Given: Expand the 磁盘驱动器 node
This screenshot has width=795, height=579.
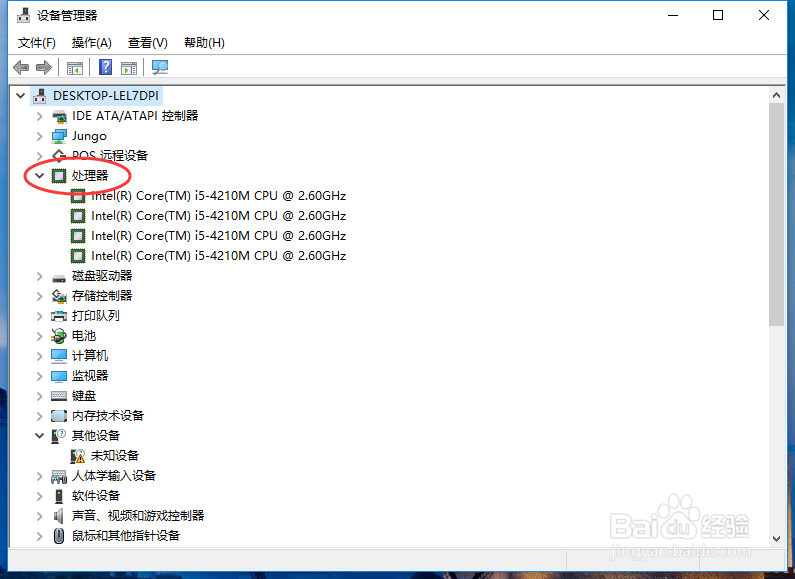Looking at the screenshot, I should [40, 276].
